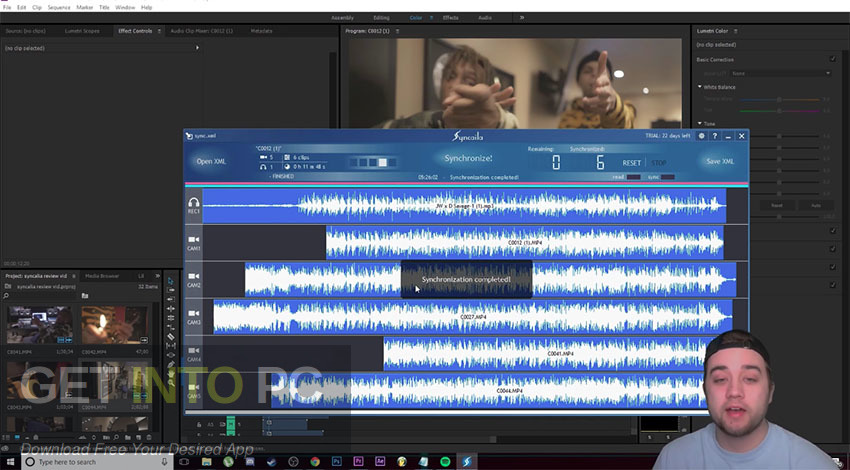Image resolution: width=850 pixels, height=470 pixels.
Task: Click the Syncaila help question mark
Action: click(x=715, y=136)
